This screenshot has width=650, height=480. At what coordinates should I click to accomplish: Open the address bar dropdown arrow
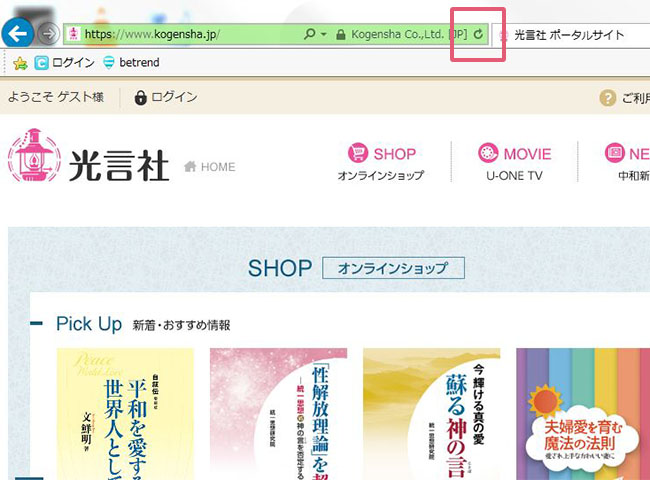tap(324, 34)
